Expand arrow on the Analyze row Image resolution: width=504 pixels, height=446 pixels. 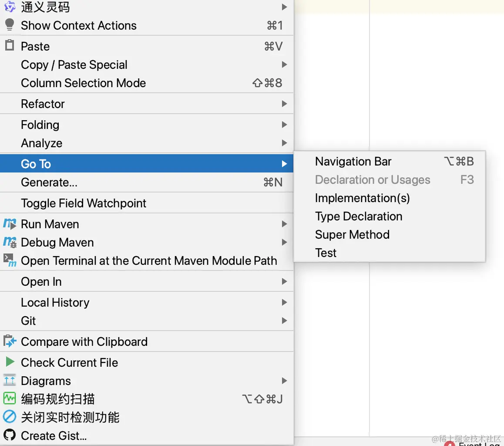(284, 143)
